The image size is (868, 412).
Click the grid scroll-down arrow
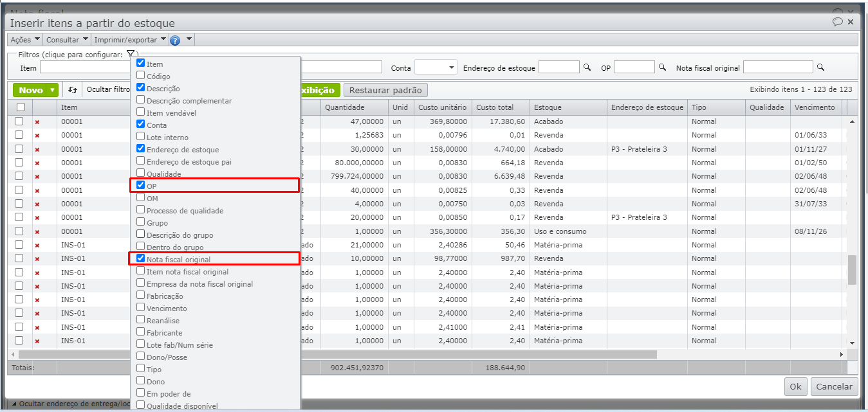pyautogui.click(x=853, y=343)
